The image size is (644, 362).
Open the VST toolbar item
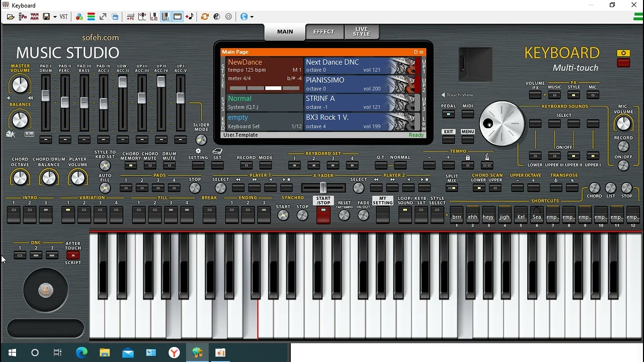(x=64, y=17)
